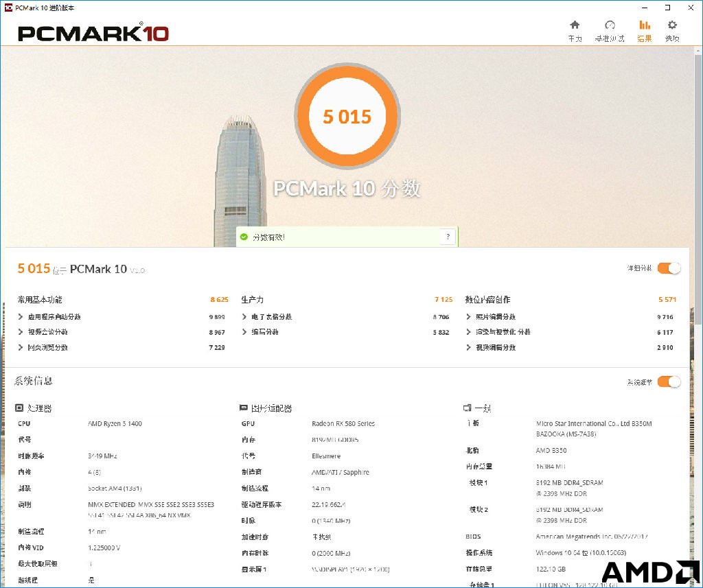Click the 8 706 spreadsheets score
Screen dimensions: 703x588
tap(441, 317)
